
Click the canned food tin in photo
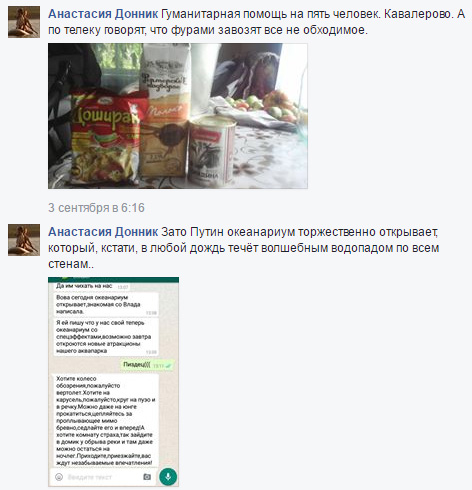tap(211, 151)
